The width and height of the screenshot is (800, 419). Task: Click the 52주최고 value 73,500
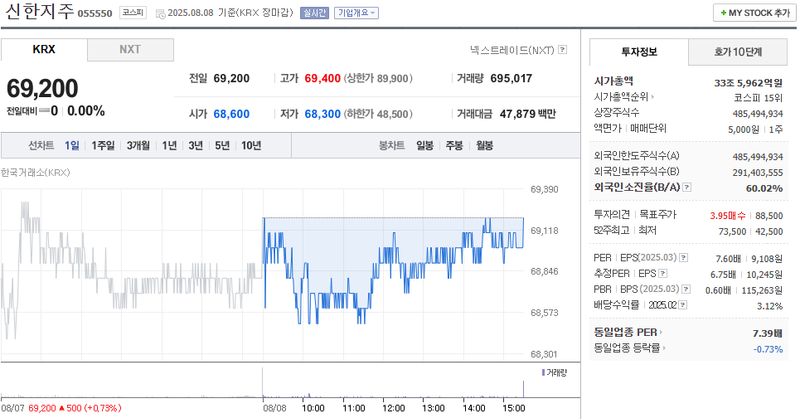(732, 232)
